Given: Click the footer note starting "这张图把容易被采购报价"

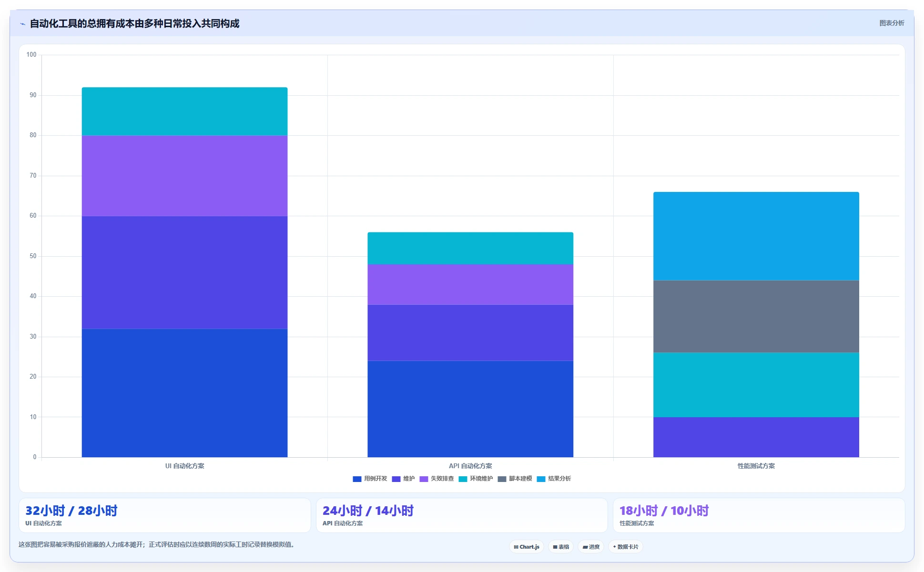Looking at the screenshot, I should tap(156, 544).
